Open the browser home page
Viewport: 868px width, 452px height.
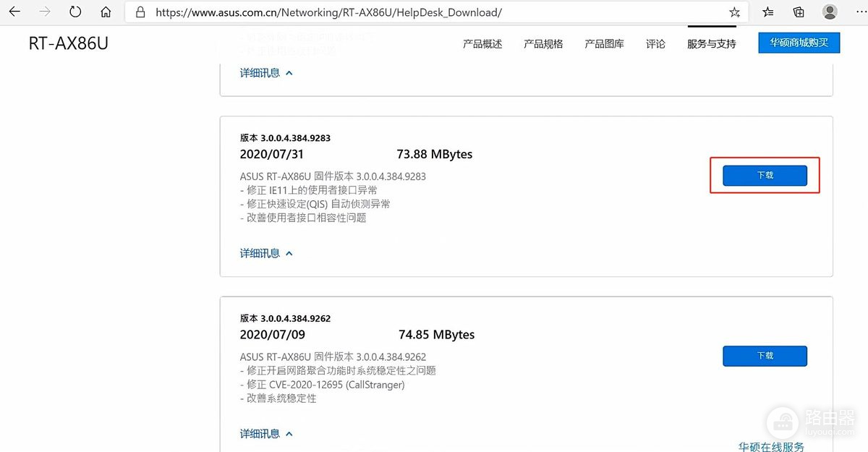tap(106, 12)
